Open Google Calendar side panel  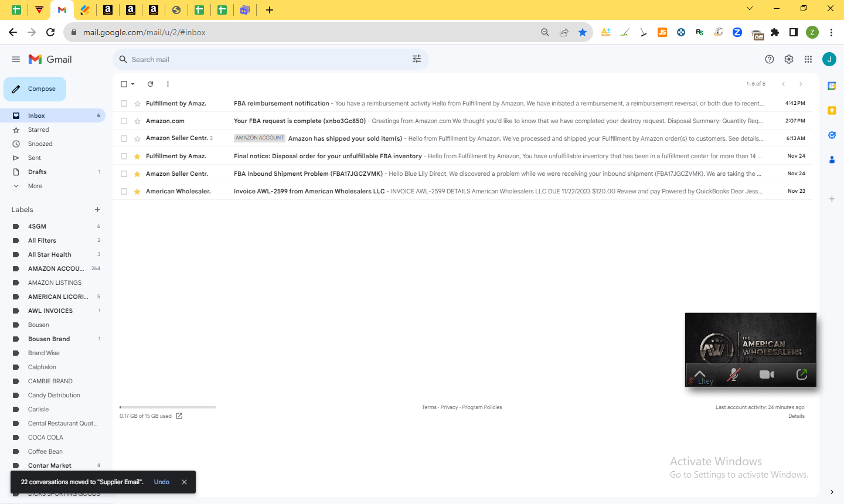point(832,86)
